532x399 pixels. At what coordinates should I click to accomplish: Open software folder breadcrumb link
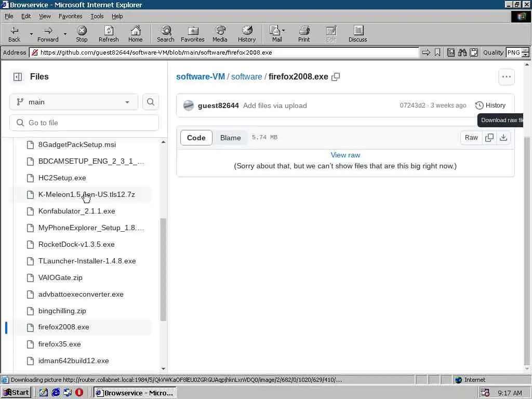[x=247, y=77]
